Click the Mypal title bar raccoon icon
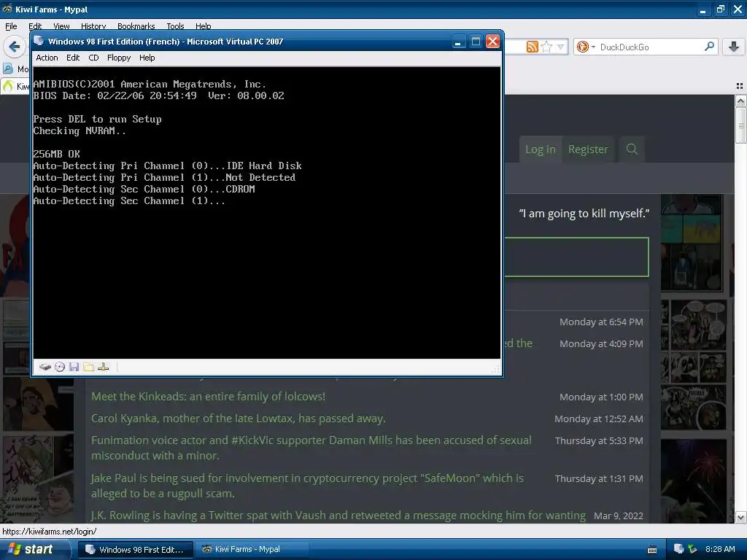This screenshot has width=747, height=560. pos(7,9)
